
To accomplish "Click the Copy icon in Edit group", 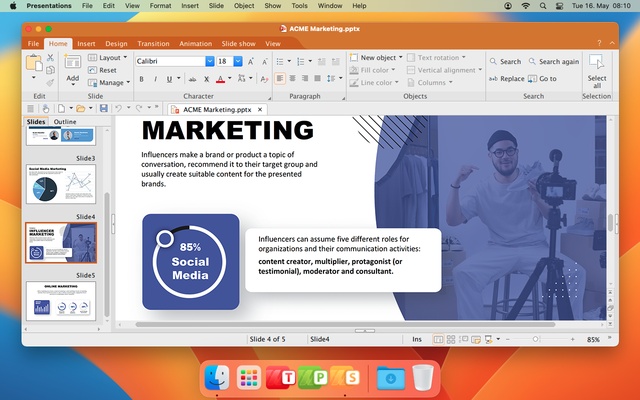I will click(x=50, y=70).
